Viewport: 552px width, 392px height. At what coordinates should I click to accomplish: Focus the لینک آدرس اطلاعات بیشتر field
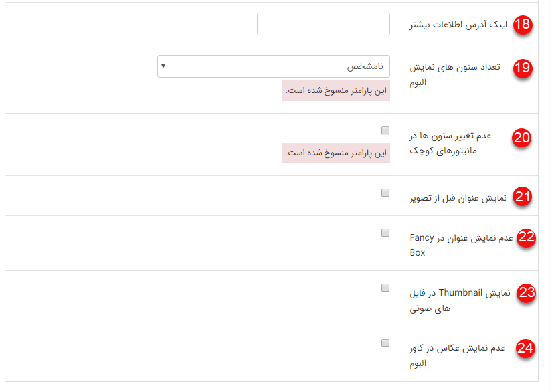point(323,24)
